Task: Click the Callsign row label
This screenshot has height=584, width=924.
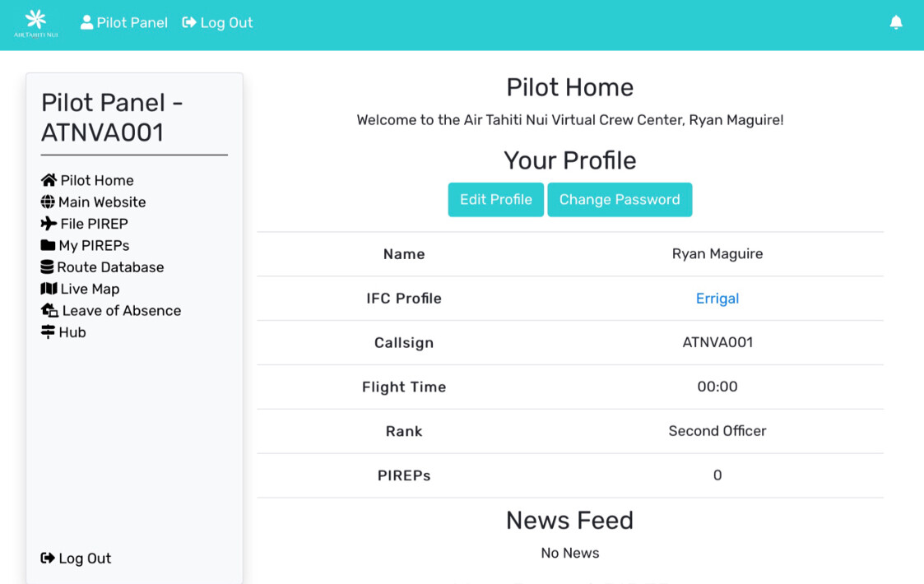Action: pyautogui.click(x=404, y=342)
